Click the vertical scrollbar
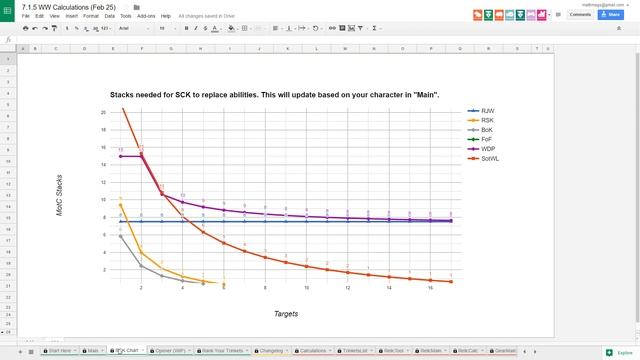The height and width of the screenshot is (360, 640). 637,188
